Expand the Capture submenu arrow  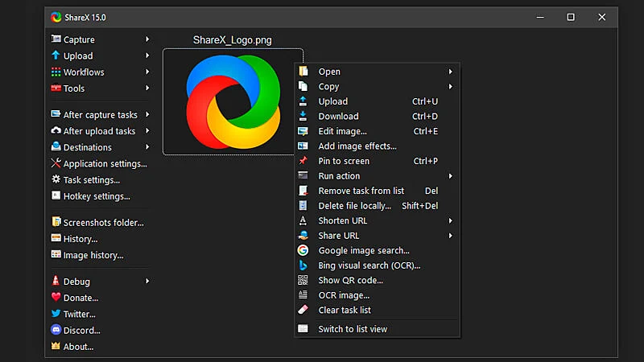[x=147, y=39]
